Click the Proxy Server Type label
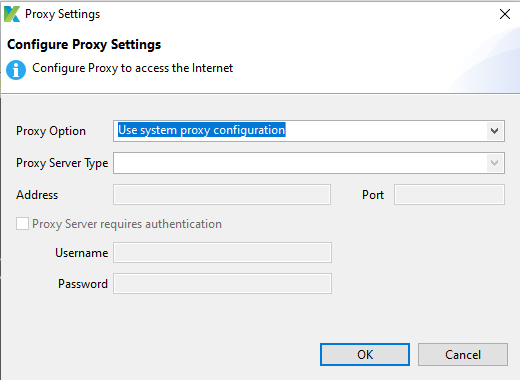 click(x=62, y=163)
